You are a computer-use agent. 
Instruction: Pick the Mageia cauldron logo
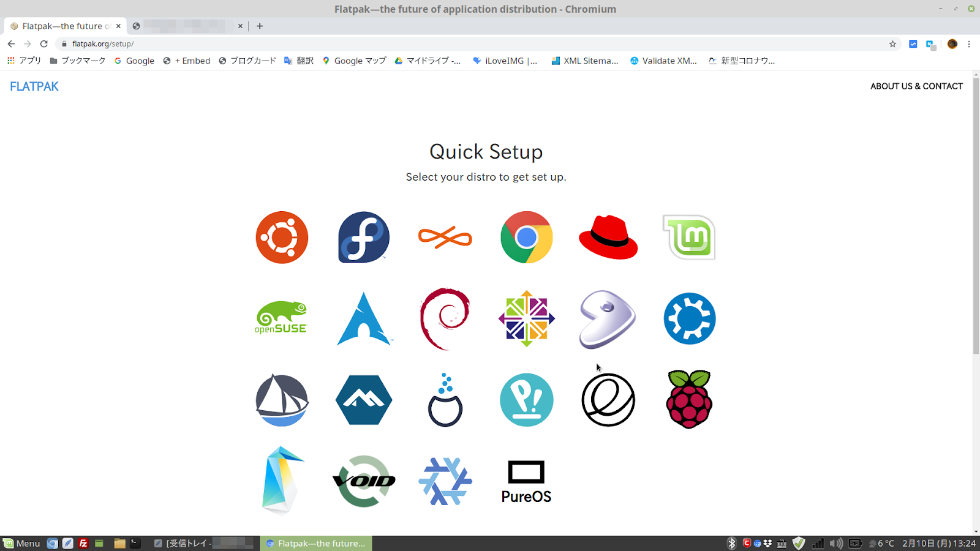coord(445,400)
